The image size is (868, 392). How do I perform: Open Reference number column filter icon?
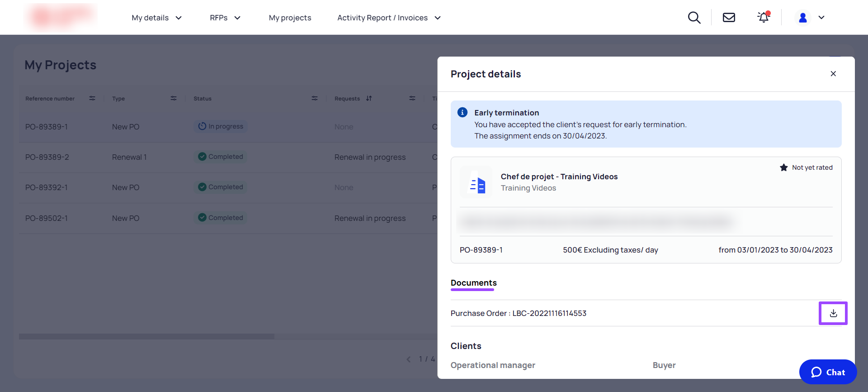click(x=92, y=98)
